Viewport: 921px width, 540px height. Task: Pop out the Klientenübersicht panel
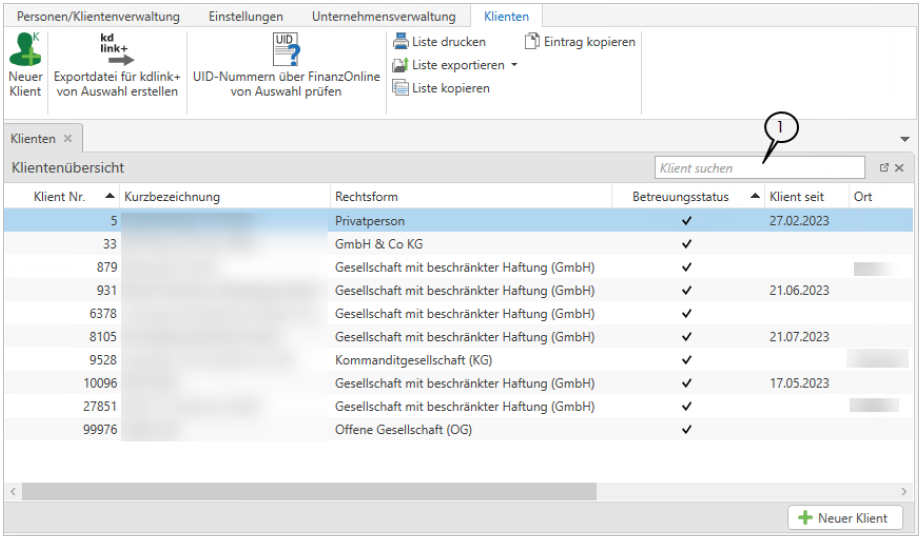click(x=884, y=168)
